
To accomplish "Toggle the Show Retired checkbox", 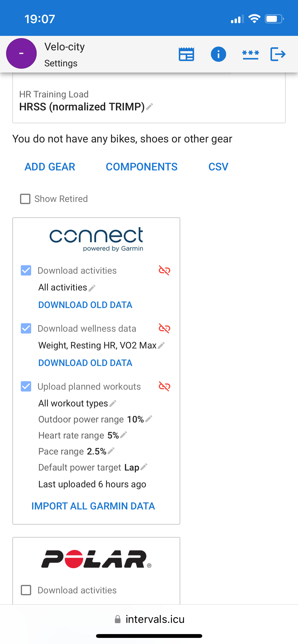I will [x=25, y=199].
